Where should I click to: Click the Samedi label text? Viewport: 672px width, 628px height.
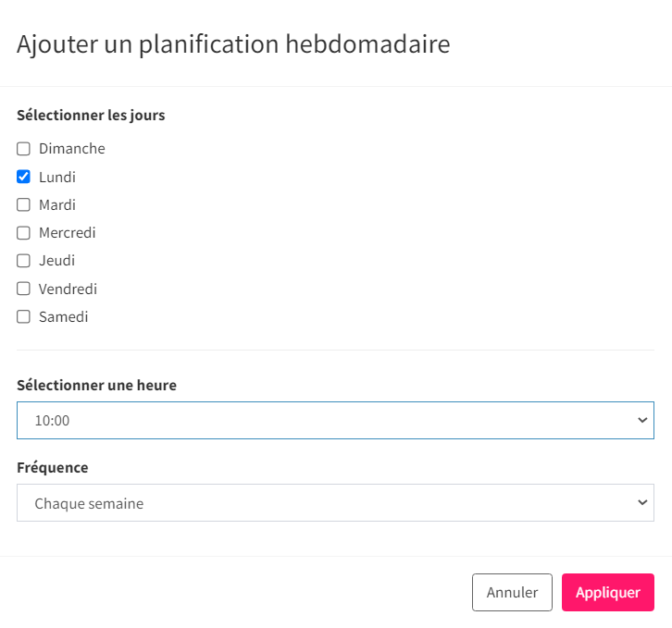click(64, 317)
